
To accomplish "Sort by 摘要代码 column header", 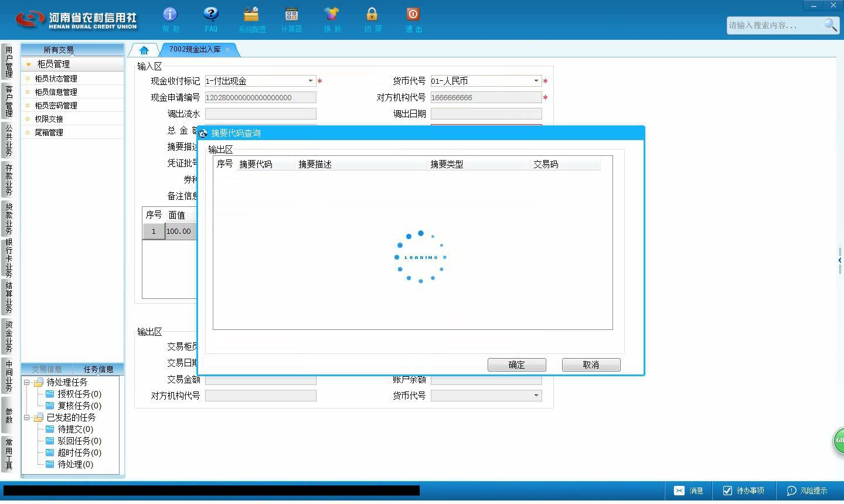I will click(266, 164).
